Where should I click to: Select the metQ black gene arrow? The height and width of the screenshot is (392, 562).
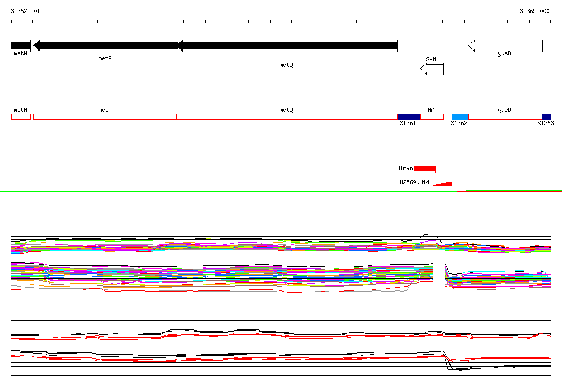tap(288, 46)
